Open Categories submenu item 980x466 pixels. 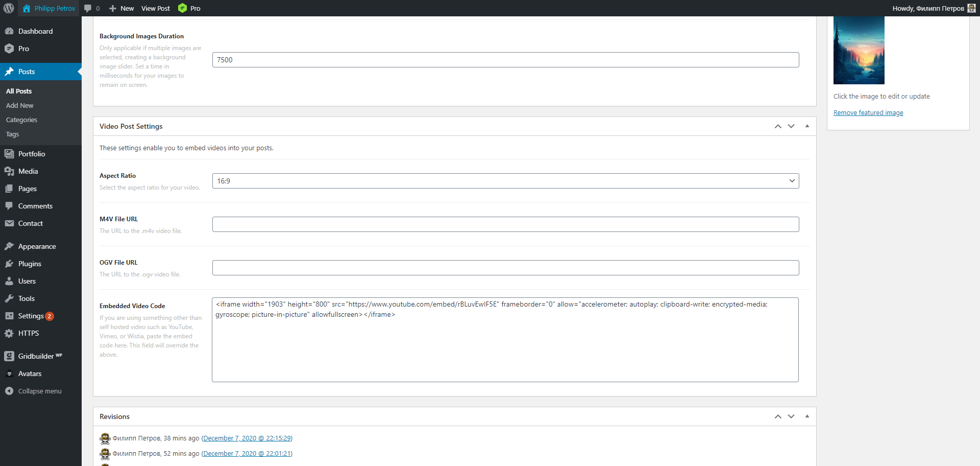point(21,120)
